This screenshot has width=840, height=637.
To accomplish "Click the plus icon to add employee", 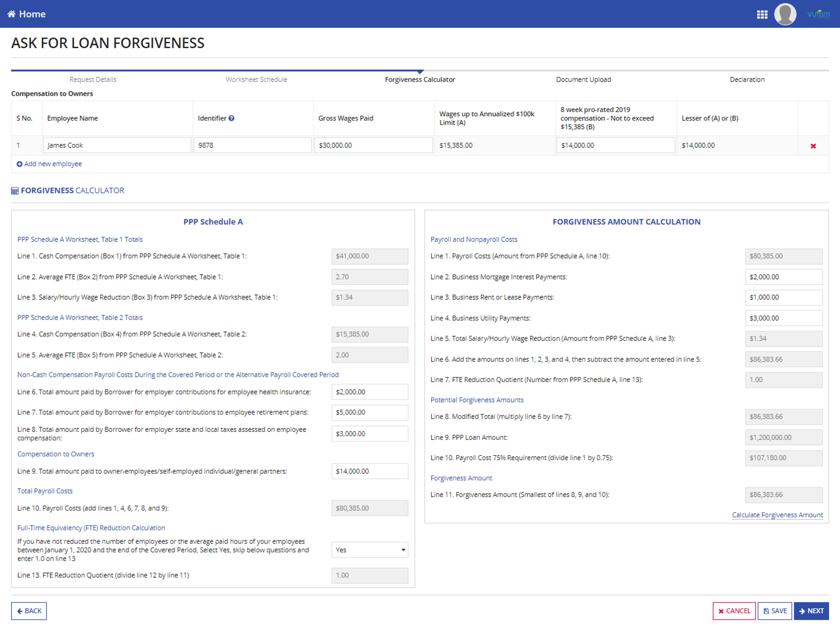I will click(19, 164).
